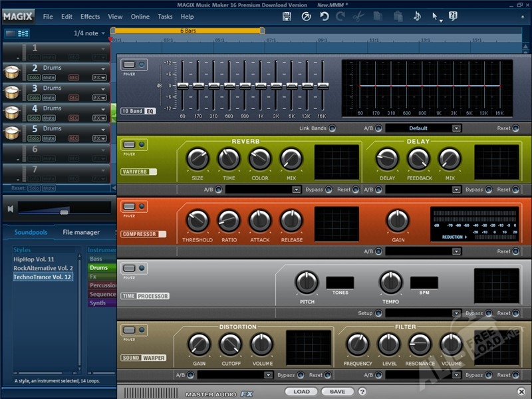The width and height of the screenshot is (532, 399).
Task: Click the Undo arrow in toolbar
Action: pos(324,16)
